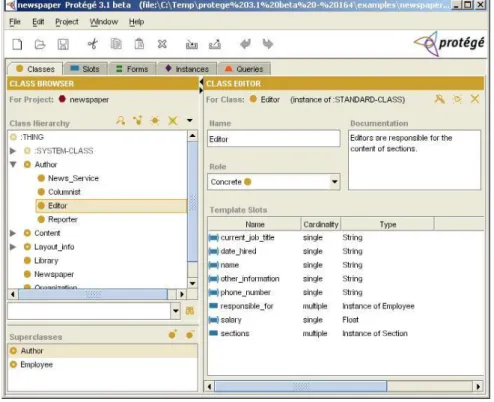This screenshot has width=494, height=402.
Task: Click the Paste clipboard toolbar icon
Action: pyautogui.click(x=139, y=44)
